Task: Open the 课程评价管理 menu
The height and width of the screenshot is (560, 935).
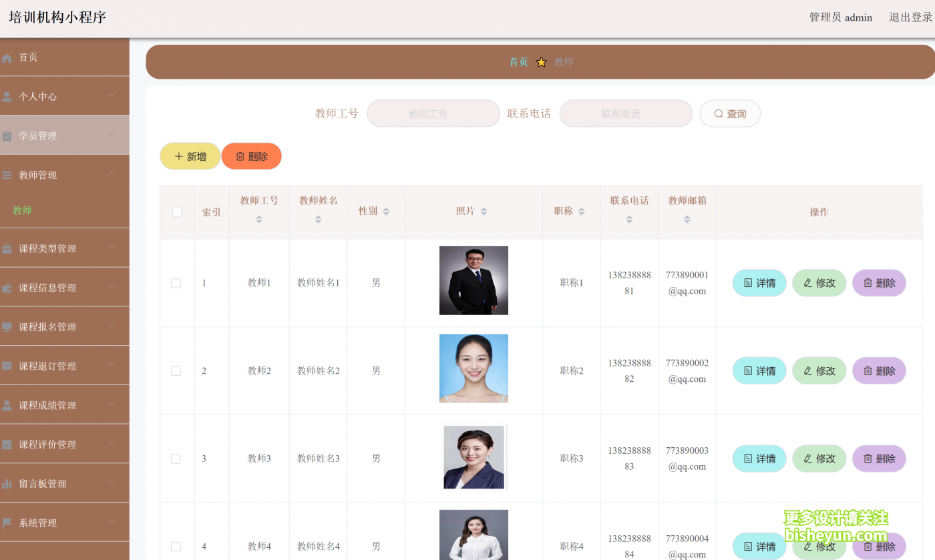Action: coord(65,444)
